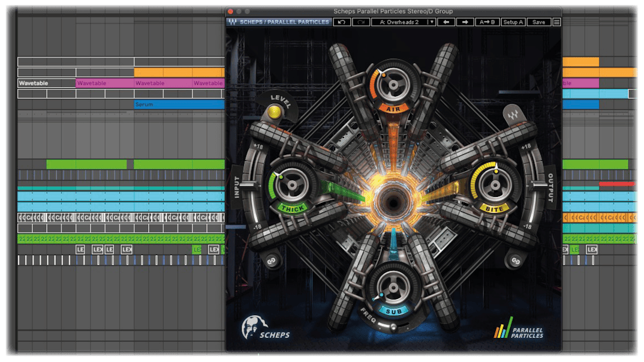Save the current preset
This screenshot has width=644, height=362.
pos(538,22)
